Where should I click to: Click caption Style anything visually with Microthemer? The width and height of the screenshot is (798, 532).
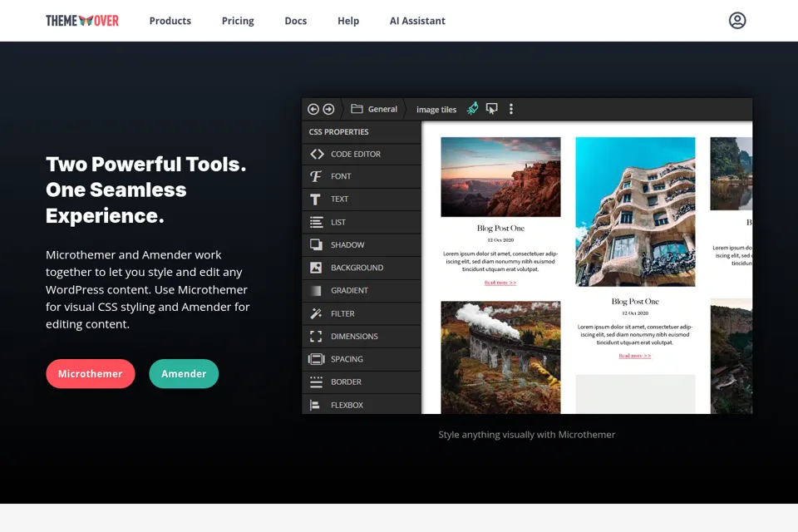click(527, 435)
